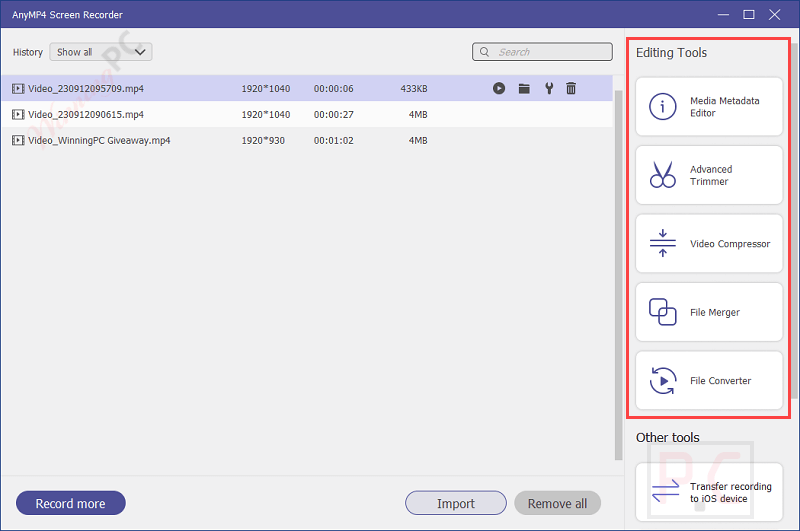Play the Video_230912095709.mp4 recording
Image resolution: width=800 pixels, height=531 pixels.
coord(499,88)
